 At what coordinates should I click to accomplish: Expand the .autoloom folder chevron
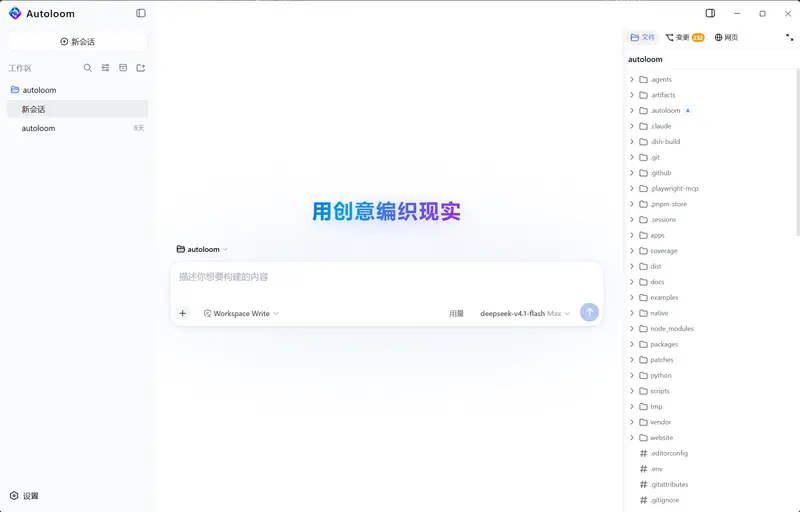632,110
